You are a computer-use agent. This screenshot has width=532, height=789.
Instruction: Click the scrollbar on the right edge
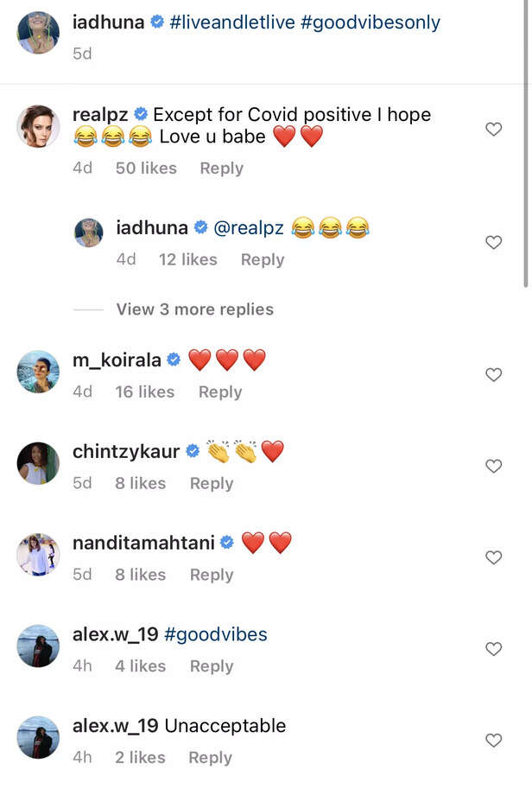point(527,138)
